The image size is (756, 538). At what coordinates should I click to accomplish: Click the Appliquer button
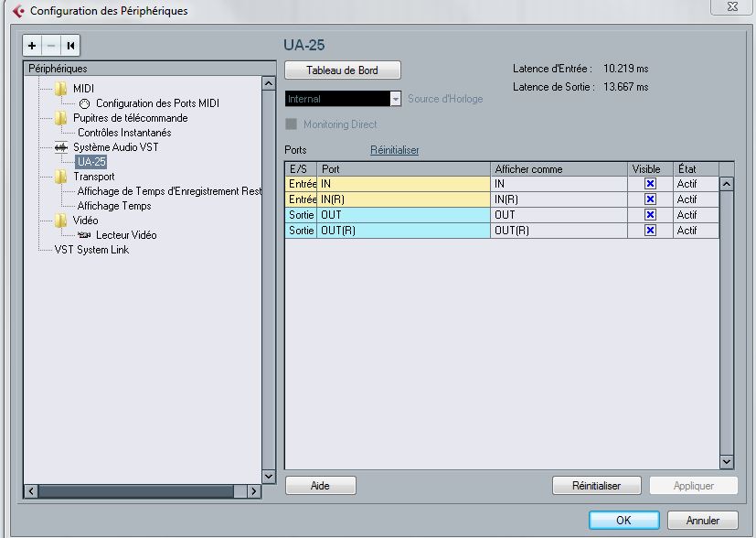point(693,486)
